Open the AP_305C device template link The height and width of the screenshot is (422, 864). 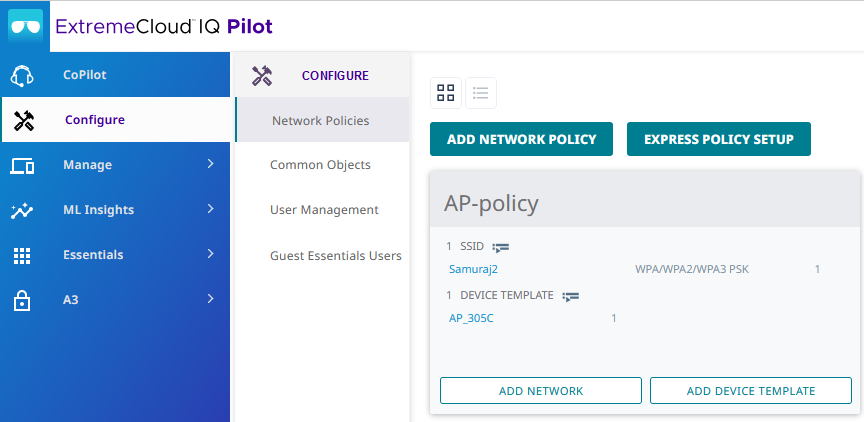coord(471,318)
